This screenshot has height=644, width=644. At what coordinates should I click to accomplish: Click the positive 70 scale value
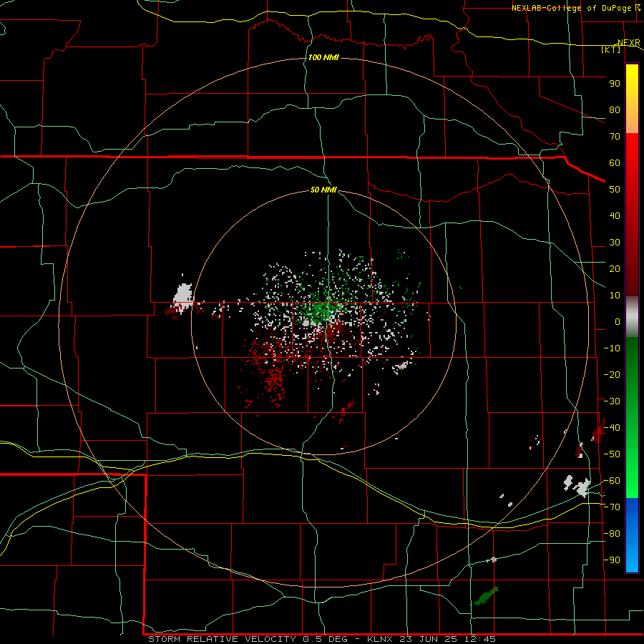615,137
